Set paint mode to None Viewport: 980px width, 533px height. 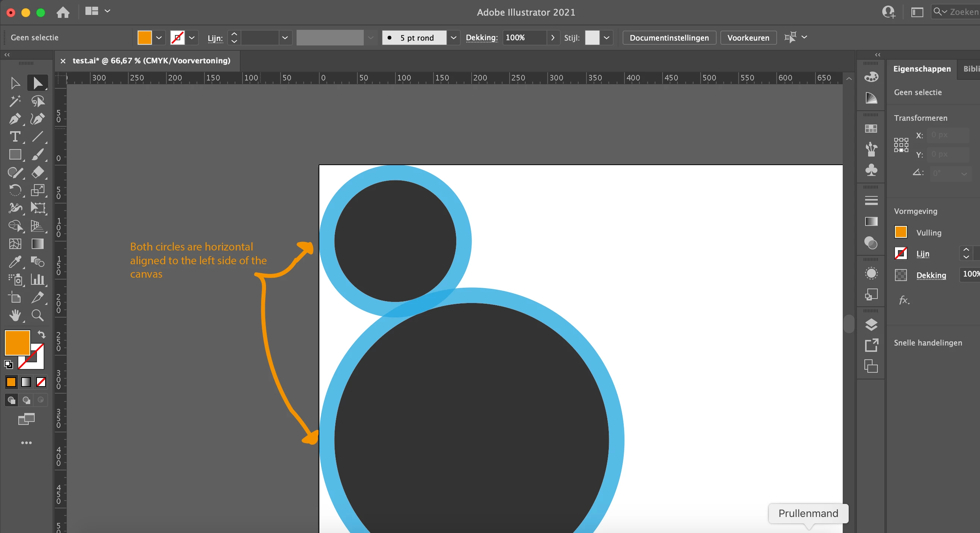point(41,382)
